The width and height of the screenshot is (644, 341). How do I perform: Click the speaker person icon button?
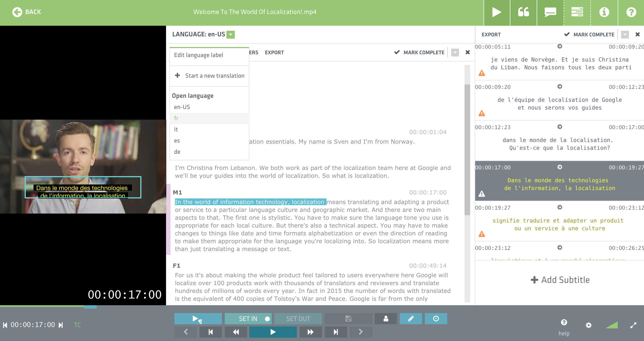point(386,319)
